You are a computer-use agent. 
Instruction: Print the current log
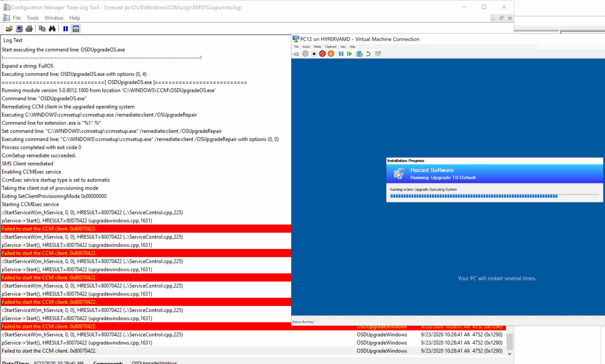29,29
